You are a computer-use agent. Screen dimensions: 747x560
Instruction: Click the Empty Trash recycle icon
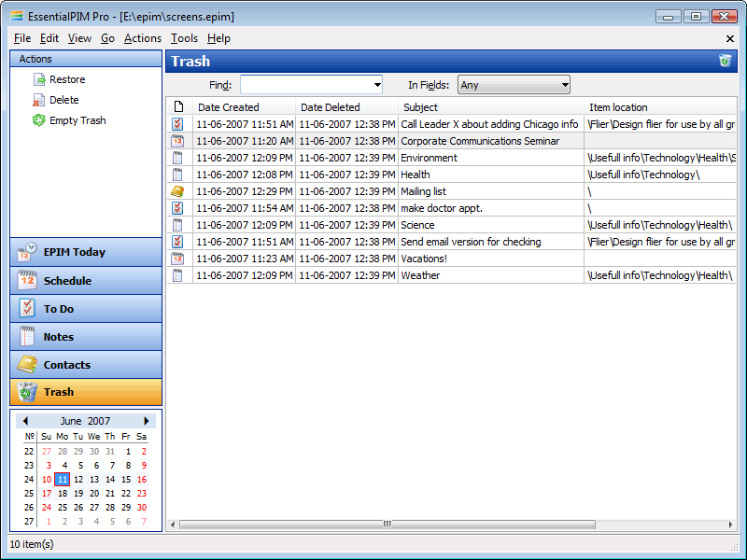[x=38, y=120]
